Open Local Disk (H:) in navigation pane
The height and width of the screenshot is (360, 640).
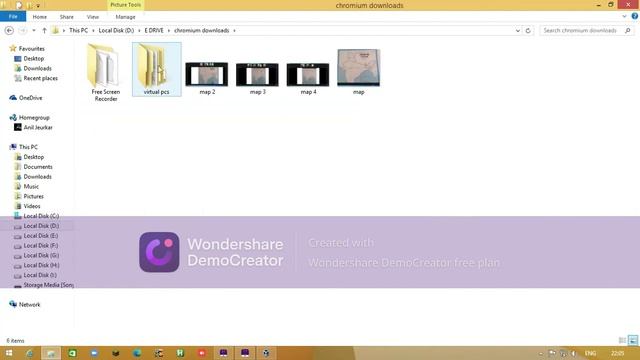tap(37, 265)
